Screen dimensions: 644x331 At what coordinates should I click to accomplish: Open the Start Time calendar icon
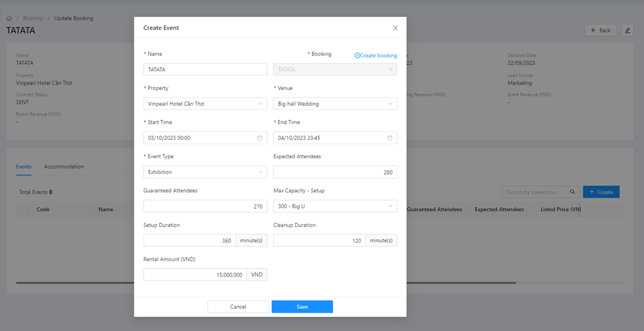point(260,138)
